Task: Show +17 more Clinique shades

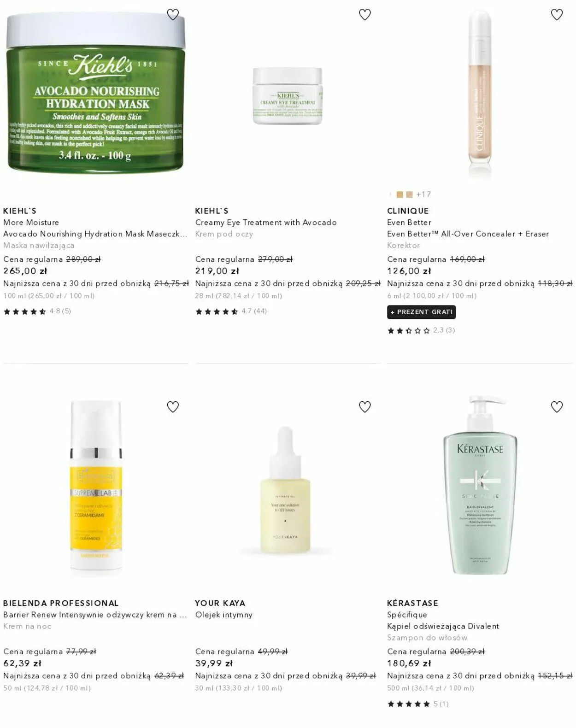Action: (423, 194)
